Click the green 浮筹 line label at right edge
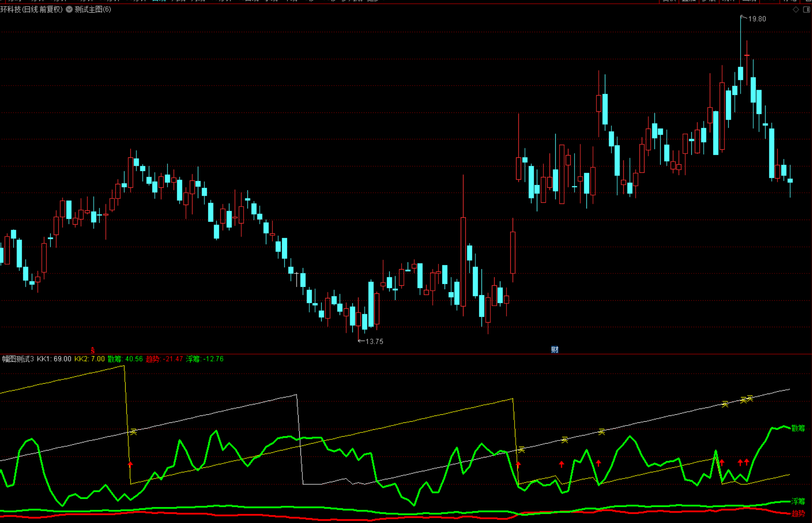Viewport: 812px width, 523px height. (x=798, y=501)
